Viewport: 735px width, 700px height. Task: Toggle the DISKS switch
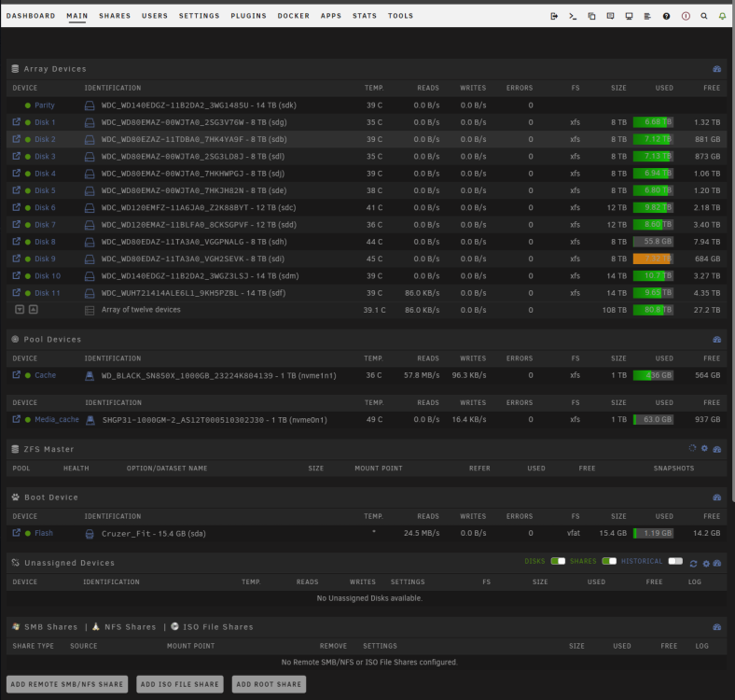(x=558, y=561)
